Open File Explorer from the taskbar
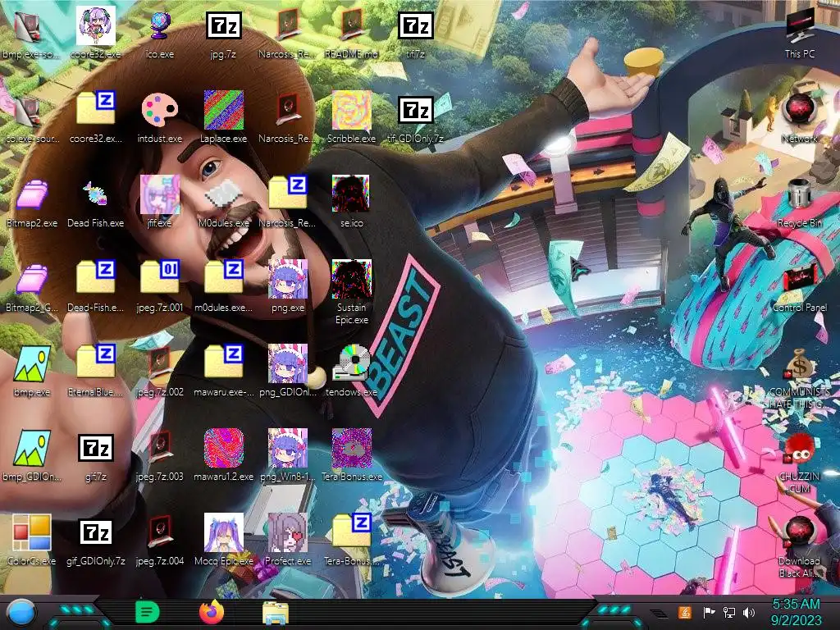The height and width of the screenshot is (630, 840). [276, 612]
